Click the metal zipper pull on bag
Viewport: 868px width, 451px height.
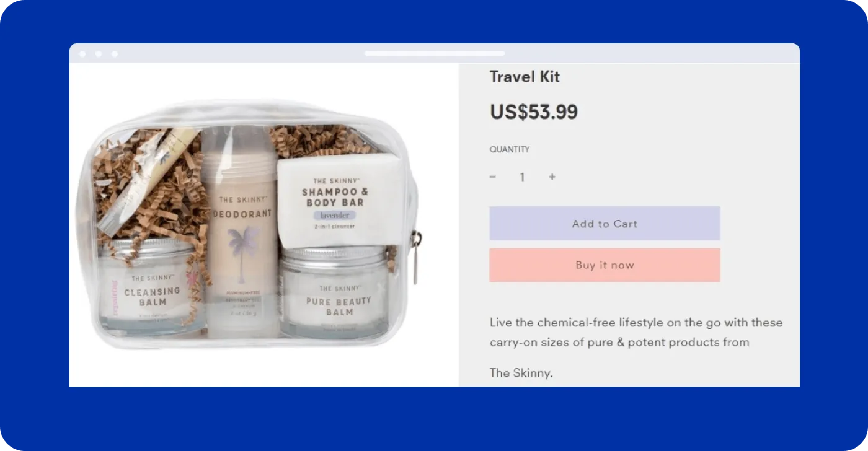click(x=417, y=256)
